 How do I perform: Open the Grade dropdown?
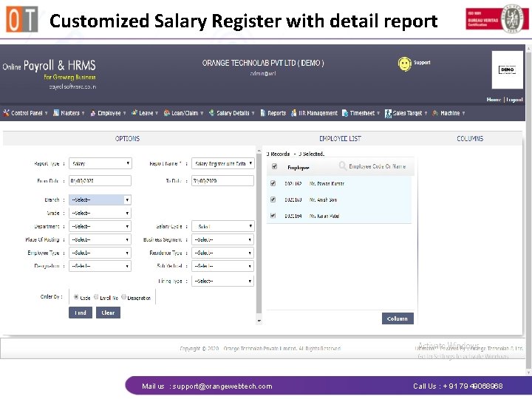[100, 213]
